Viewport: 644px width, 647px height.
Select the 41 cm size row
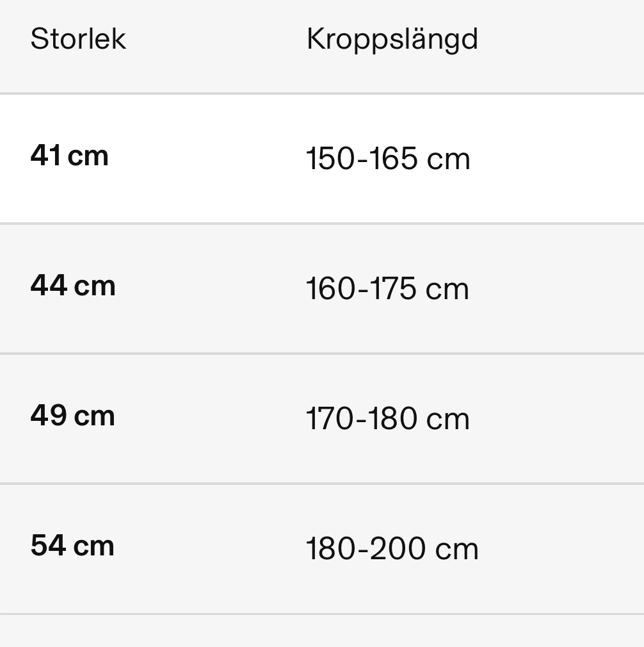point(322,159)
